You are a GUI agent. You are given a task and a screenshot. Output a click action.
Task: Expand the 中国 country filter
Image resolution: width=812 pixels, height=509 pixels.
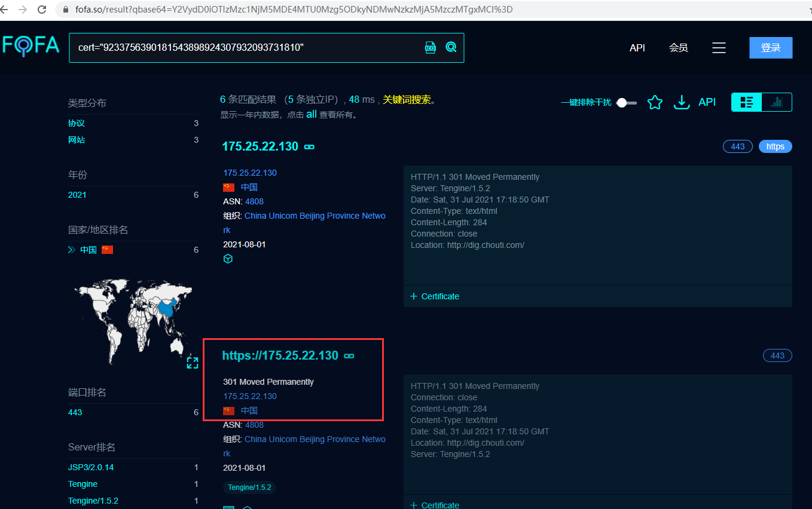[x=72, y=250]
